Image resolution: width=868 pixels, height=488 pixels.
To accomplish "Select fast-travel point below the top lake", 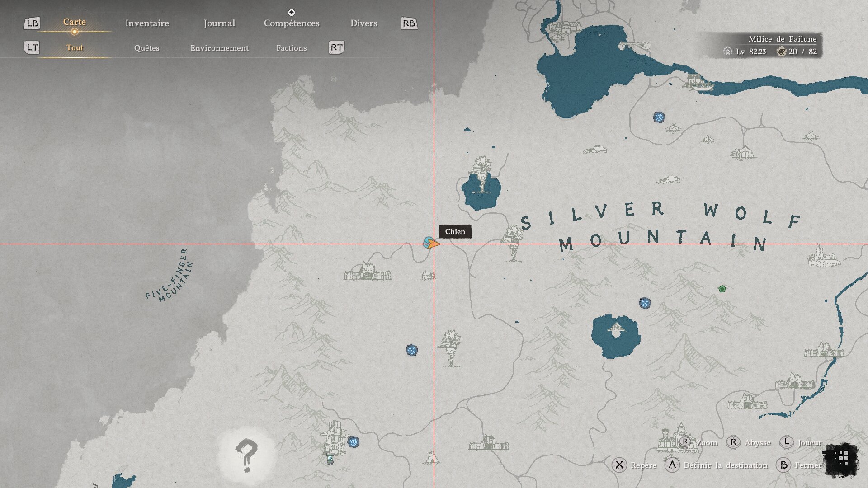I will point(659,117).
